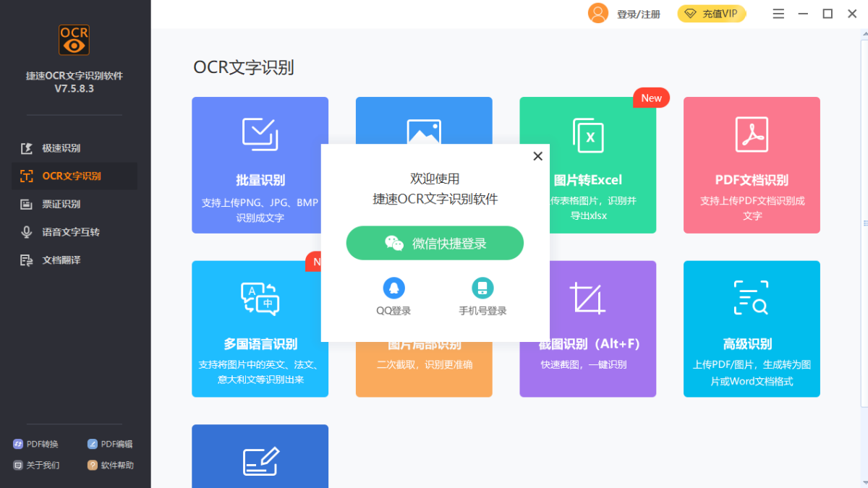868x488 pixels.
Task: Open the 多国语言识别 card
Action: click(x=260, y=329)
